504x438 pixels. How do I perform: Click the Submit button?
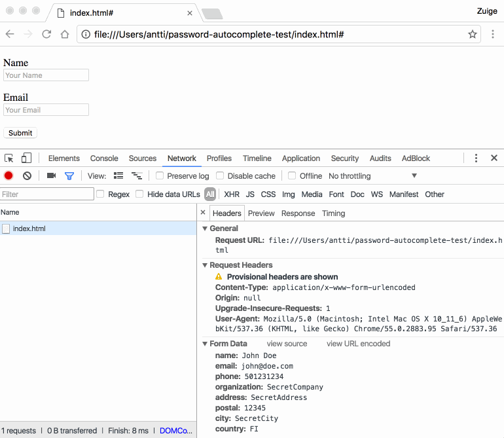(20, 133)
